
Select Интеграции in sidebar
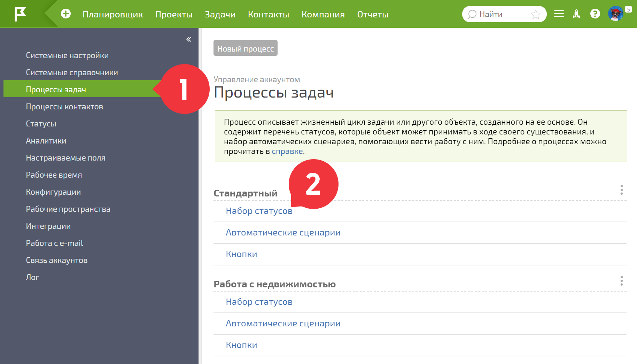point(48,226)
